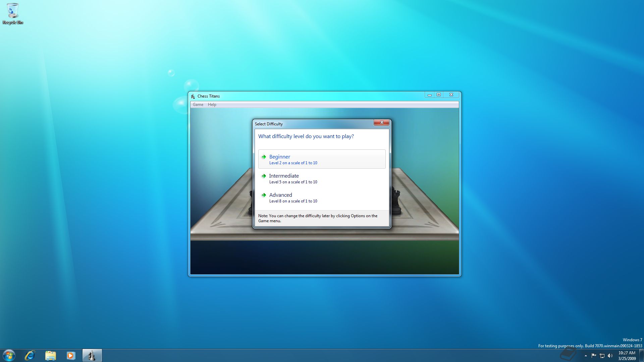644x362 pixels.
Task: Open the volume speaker tray icon
Action: 610,356
